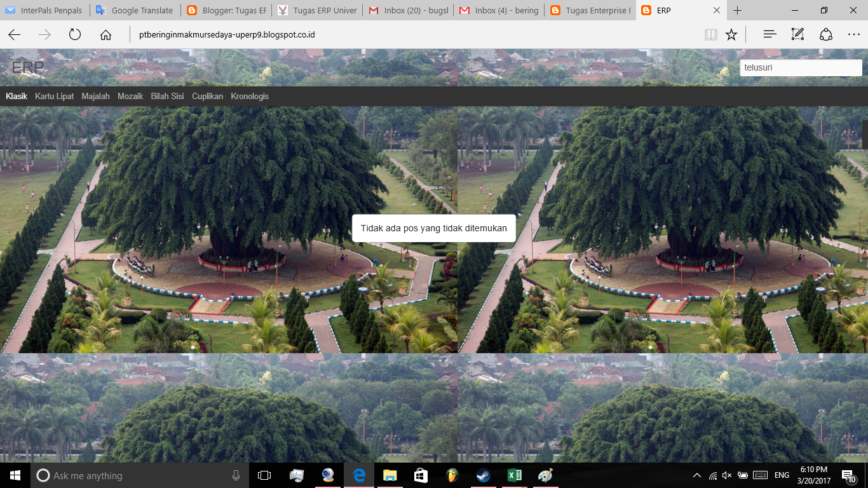
Task: Click the forward navigation arrow
Action: 44,35
